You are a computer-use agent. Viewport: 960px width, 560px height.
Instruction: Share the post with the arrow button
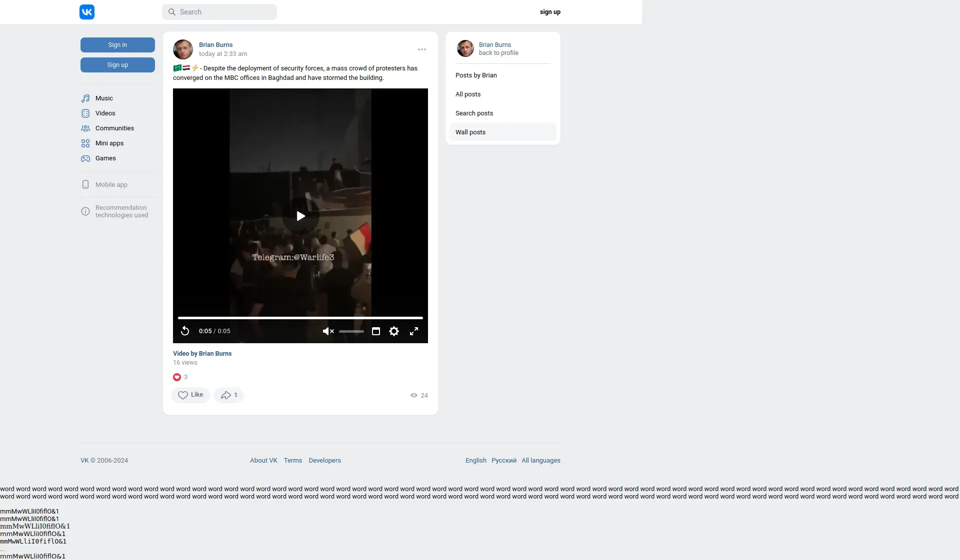click(x=228, y=395)
